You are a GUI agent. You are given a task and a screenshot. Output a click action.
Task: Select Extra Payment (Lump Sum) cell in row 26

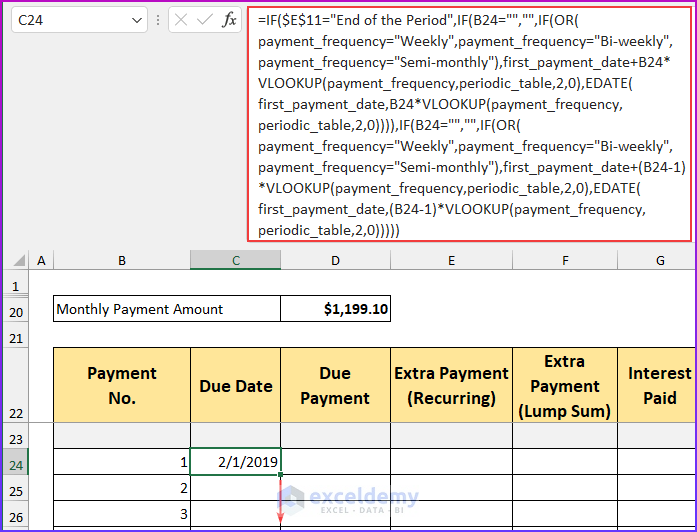[565, 514]
